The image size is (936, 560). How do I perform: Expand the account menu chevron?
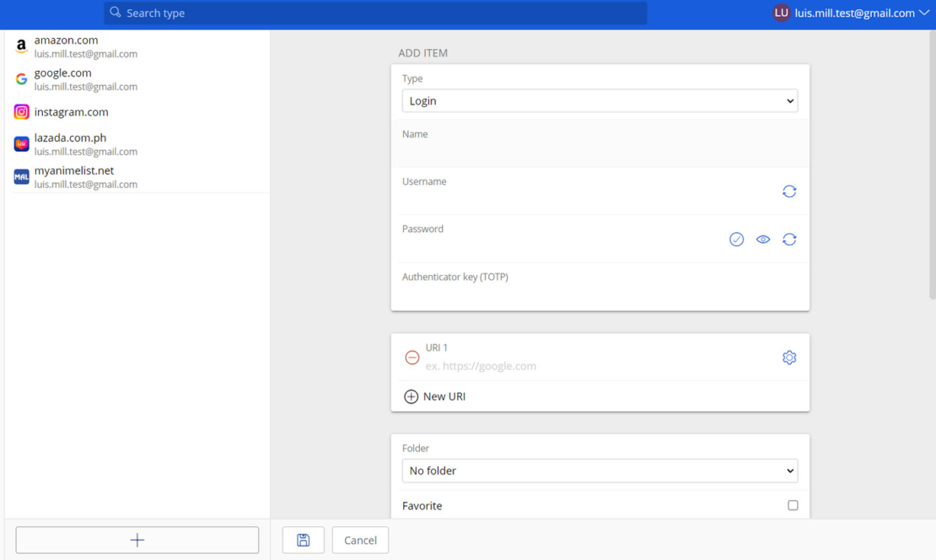pos(923,13)
